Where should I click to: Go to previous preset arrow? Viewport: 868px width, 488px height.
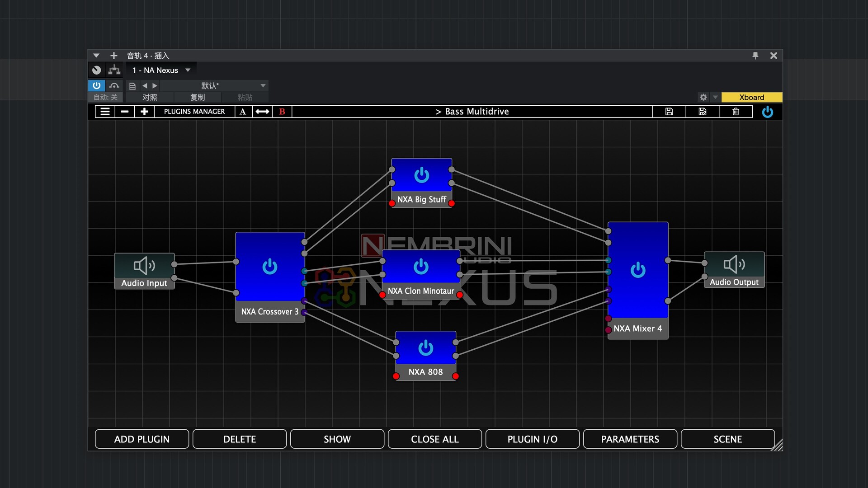pyautogui.click(x=145, y=85)
